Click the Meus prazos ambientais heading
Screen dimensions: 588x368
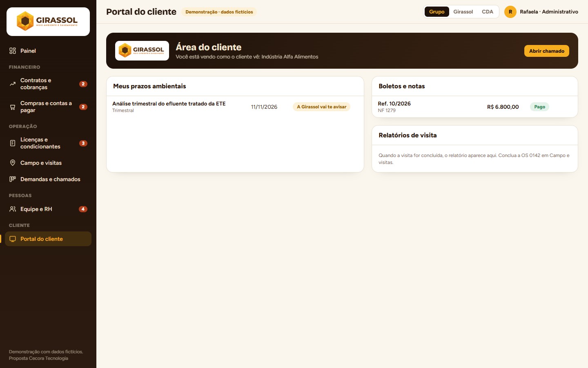point(149,86)
